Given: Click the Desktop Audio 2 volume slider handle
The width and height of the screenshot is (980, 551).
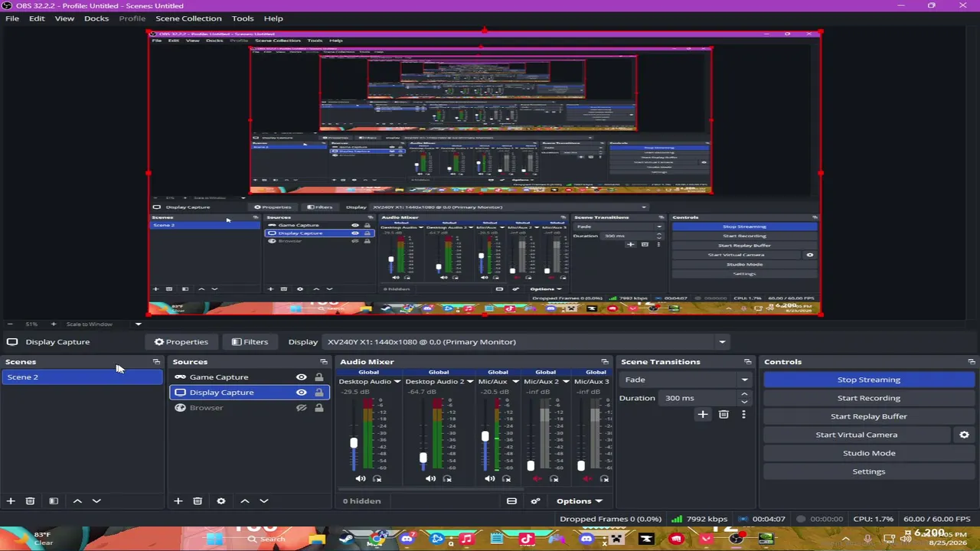Looking at the screenshot, I should [x=423, y=458].
